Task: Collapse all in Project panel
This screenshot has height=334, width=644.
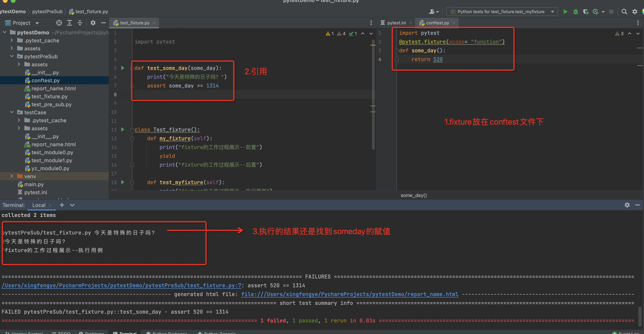Action: tap(80, 23)
